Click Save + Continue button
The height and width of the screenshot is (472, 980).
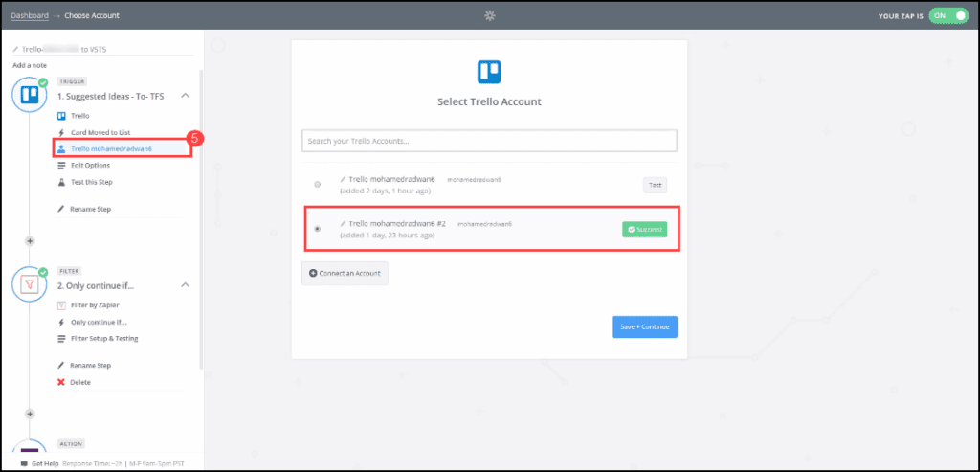pyautogui.click(x=644, y=326)
